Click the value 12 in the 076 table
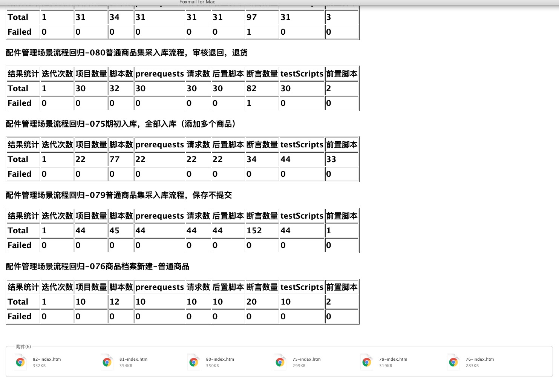Image resolution: width=559 pixels, height=392 pixels. 114,302
